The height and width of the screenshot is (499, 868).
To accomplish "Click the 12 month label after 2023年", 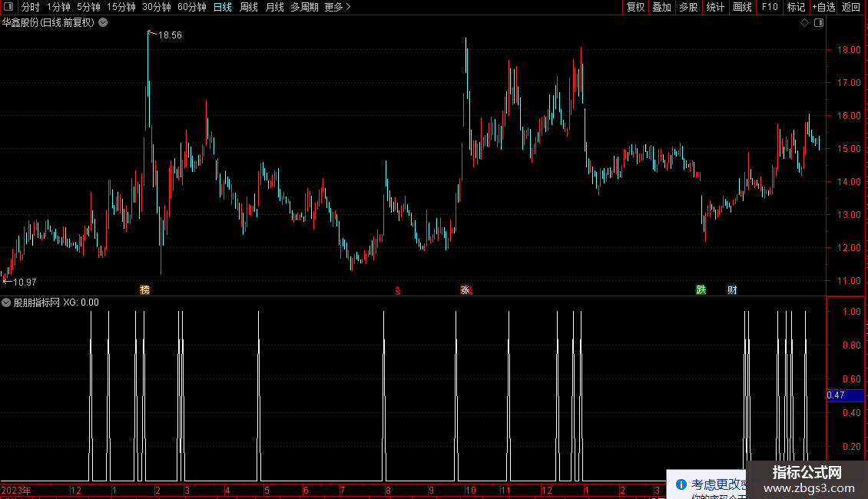I will [x=76, y=490].
